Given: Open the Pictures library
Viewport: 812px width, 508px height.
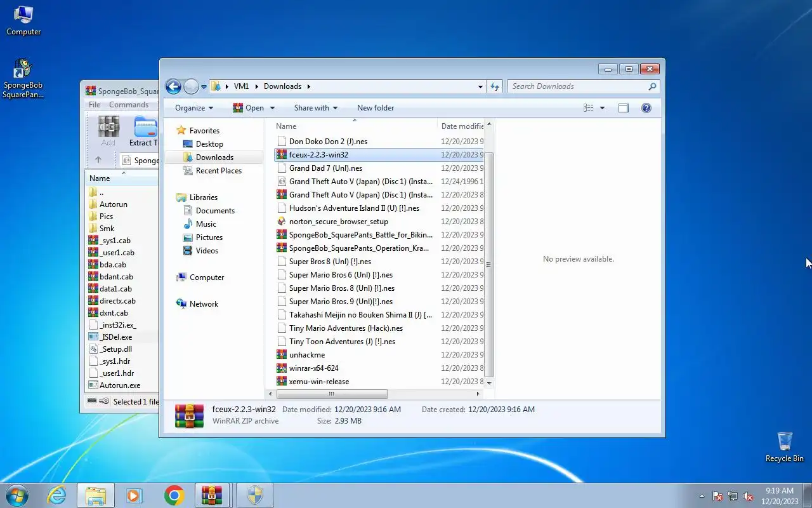Looking at the screenshot, I should [x=209, y=237].
